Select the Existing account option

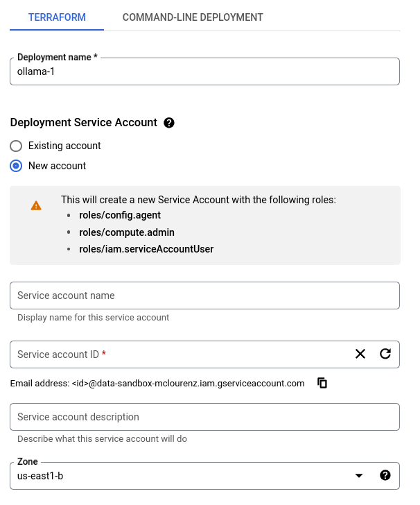point(16,146)
